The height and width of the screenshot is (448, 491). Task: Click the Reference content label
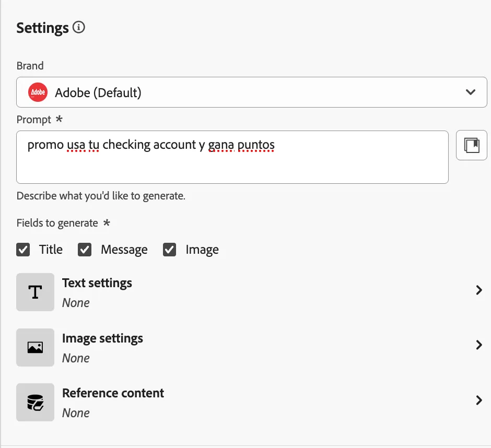113,393
